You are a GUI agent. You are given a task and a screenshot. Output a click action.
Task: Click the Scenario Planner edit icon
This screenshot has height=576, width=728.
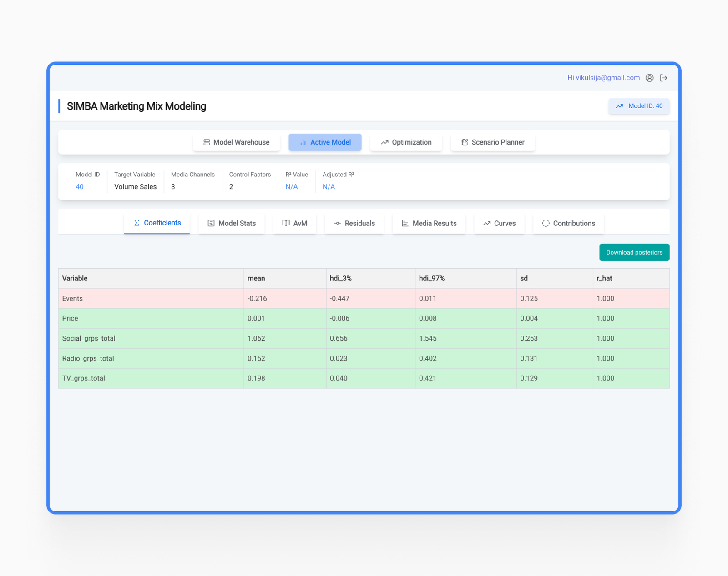click(465, 142)
